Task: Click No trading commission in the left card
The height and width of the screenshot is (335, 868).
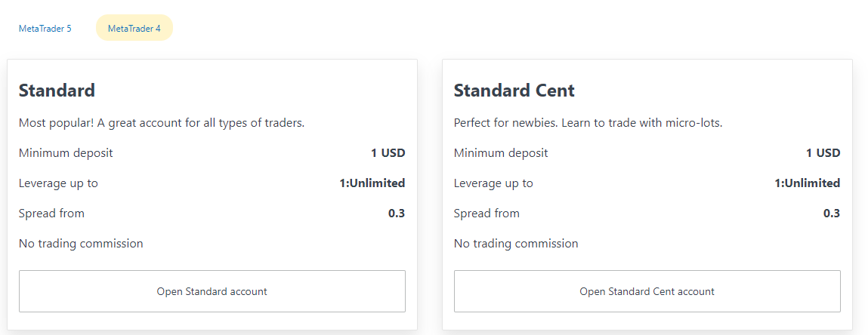Action: point(81,244)
